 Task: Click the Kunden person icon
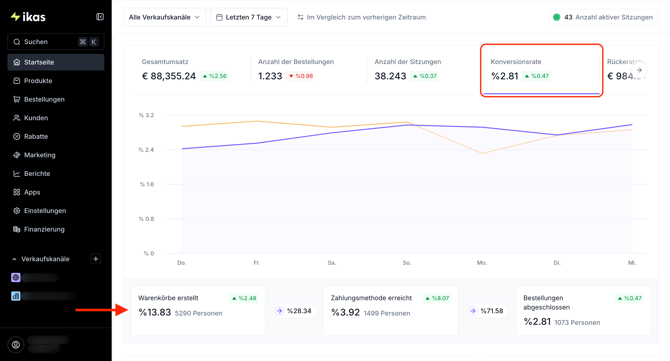point(17,118)
